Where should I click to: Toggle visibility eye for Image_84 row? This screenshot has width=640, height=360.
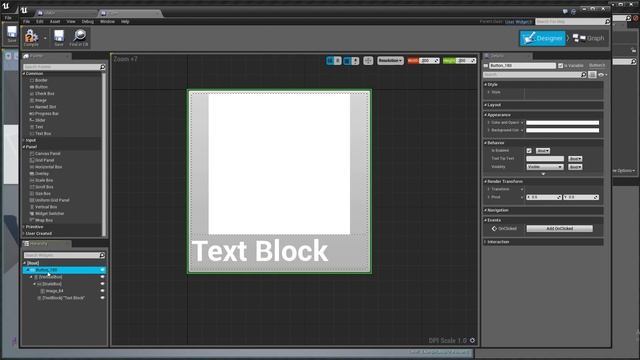(x=102, y=291)
